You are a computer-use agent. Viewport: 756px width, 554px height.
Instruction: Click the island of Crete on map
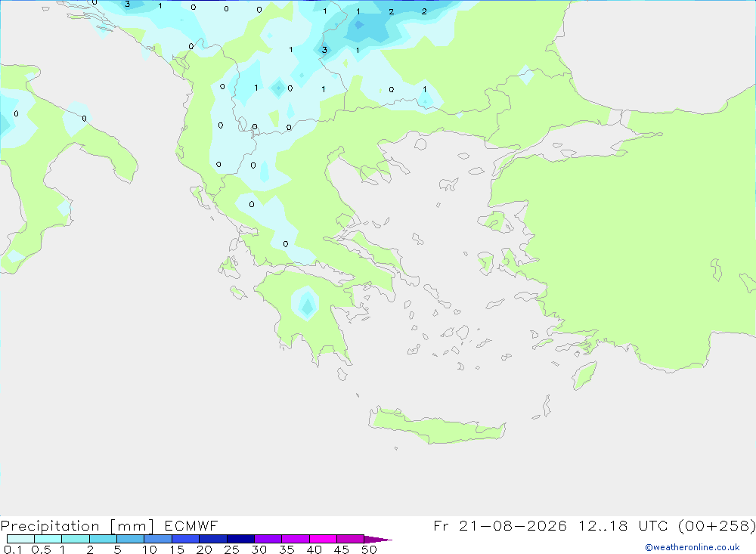coord(437,427)
